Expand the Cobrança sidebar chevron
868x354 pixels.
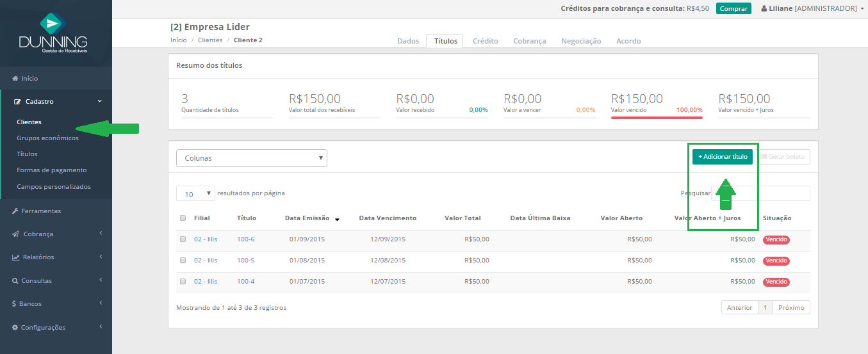(x=101, y=234)
